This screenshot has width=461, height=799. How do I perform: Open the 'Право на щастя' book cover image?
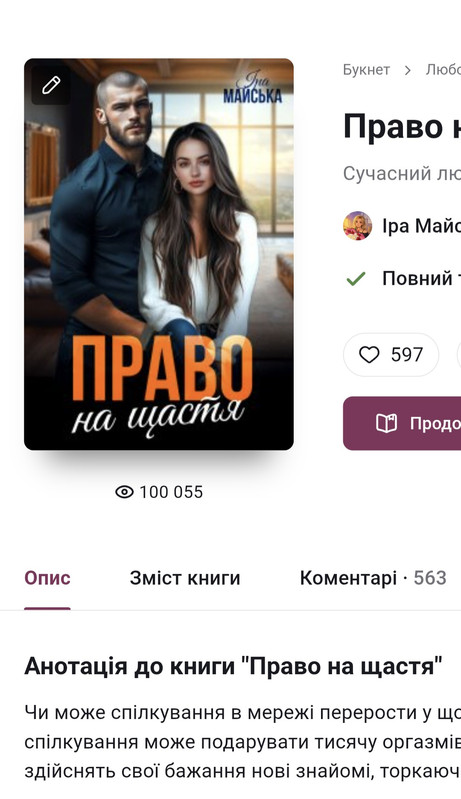click(159, 254)
